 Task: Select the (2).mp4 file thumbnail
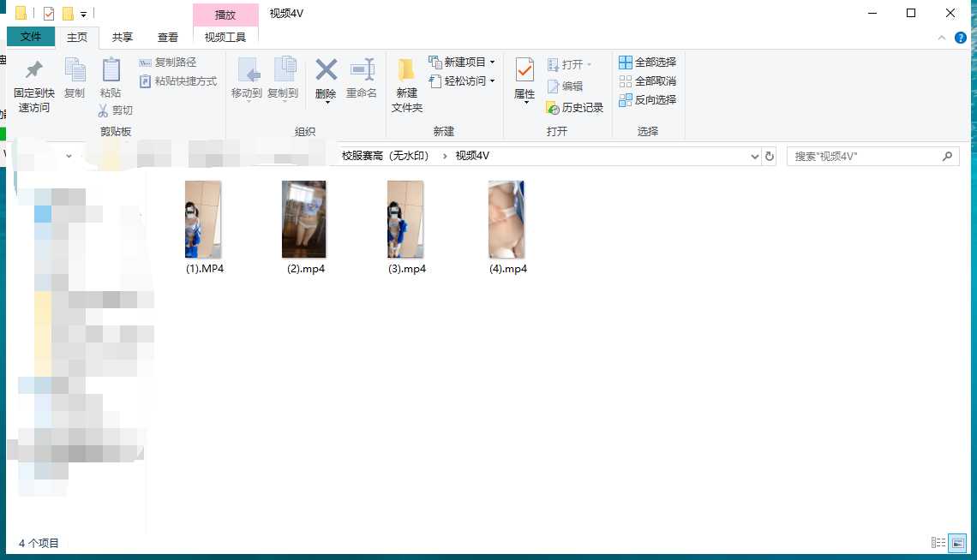(x=304, y=219)
